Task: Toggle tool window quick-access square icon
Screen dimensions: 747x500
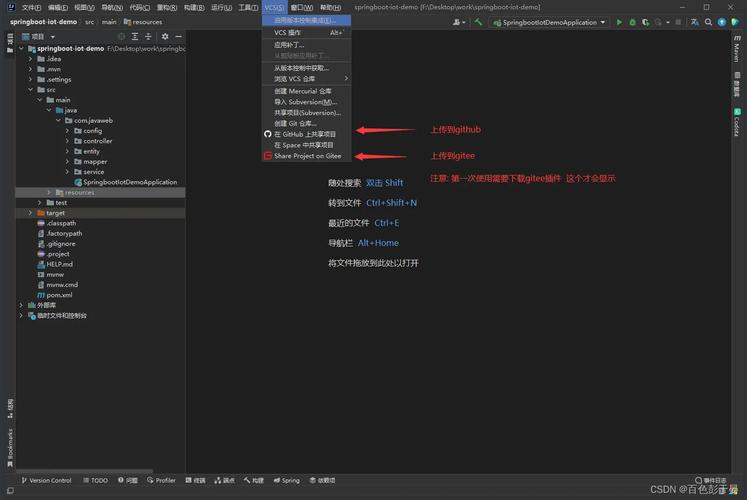Action: click(x=10, y=490)
